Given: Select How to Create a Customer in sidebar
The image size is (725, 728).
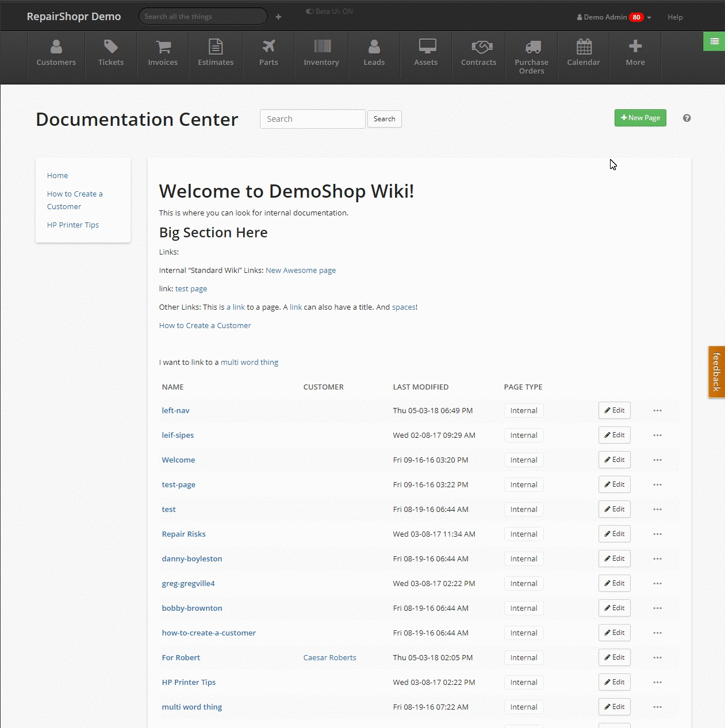Looking at the screenshot, I should point(75,200).
